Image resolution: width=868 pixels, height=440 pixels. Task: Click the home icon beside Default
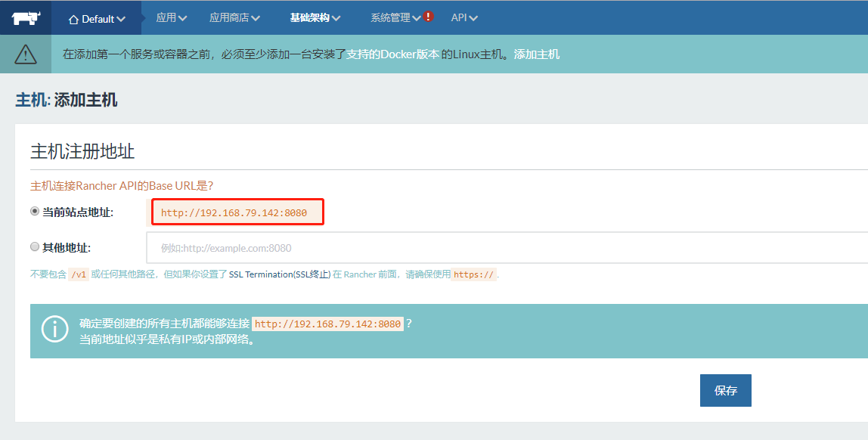(73, 19)
